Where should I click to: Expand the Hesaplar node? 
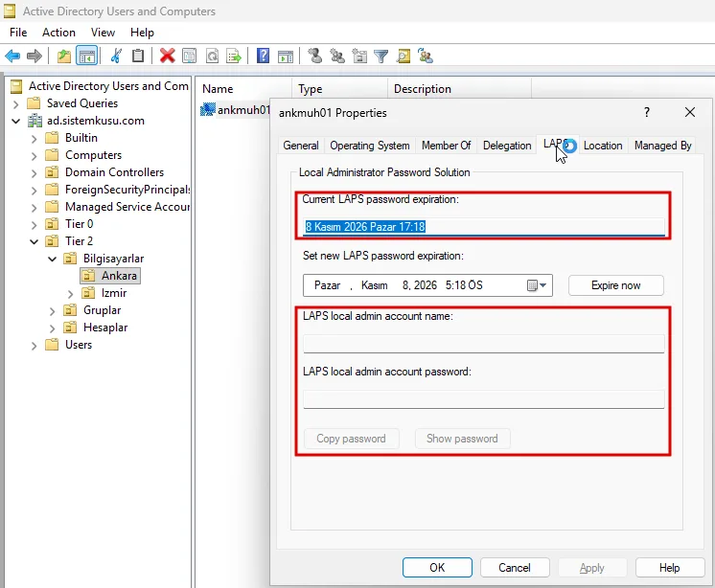pyautogui.click(x=53, y=328)
